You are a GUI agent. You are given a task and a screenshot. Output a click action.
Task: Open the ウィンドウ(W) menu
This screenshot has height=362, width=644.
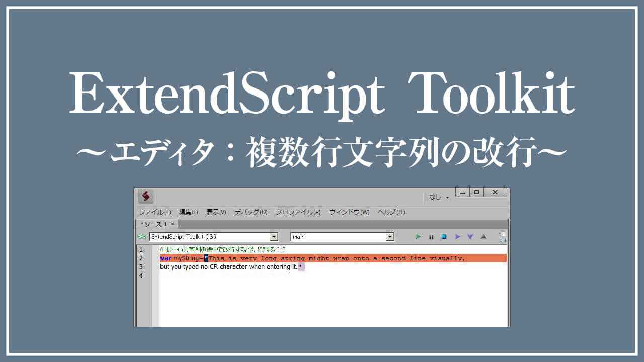pyautogui.click(x=349, y=212)
